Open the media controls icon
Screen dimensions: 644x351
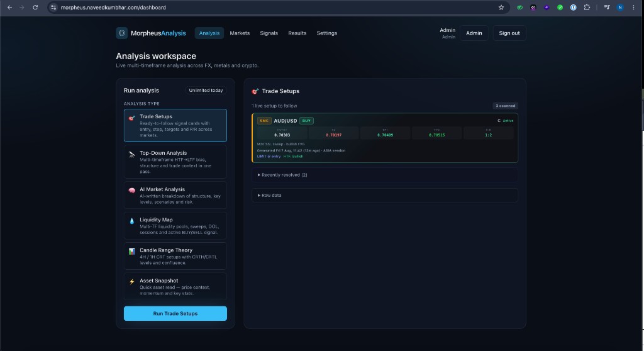pyautogui.click(x=607, y=8)
